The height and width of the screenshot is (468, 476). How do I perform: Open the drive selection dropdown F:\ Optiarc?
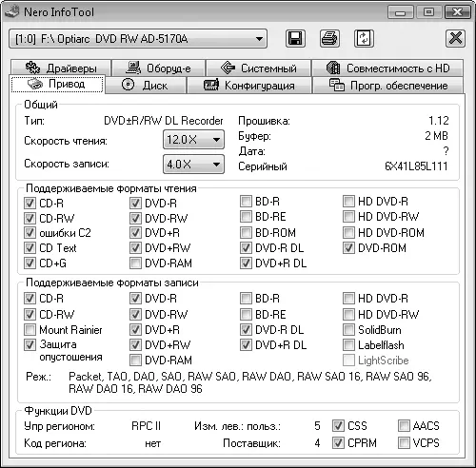tap(138, 39)
